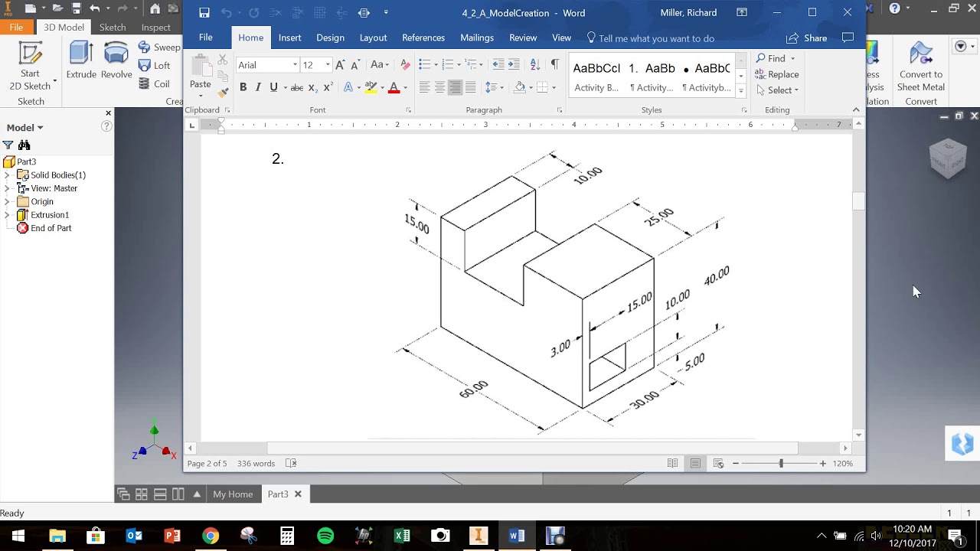Screen dimensions: 980x551
Task: Shrink the font size with the small A
Action: (x=354, y=65)
